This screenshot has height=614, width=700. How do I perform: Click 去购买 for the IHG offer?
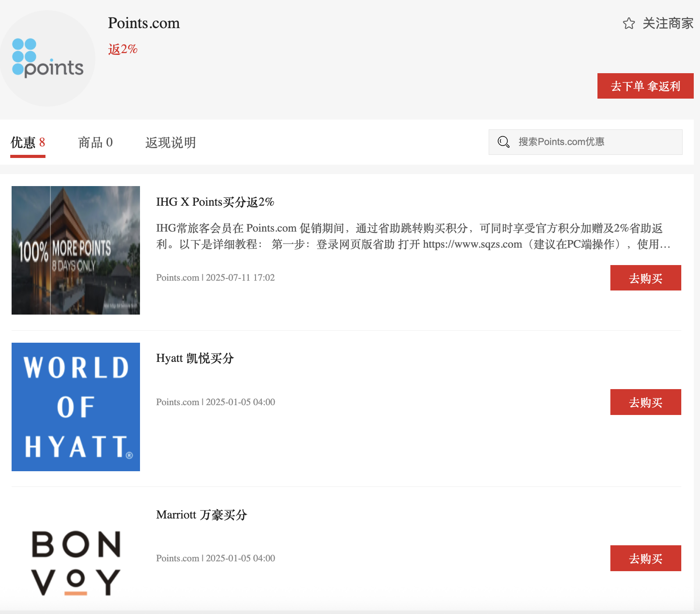pyautogui.click(x=646, y=278)
